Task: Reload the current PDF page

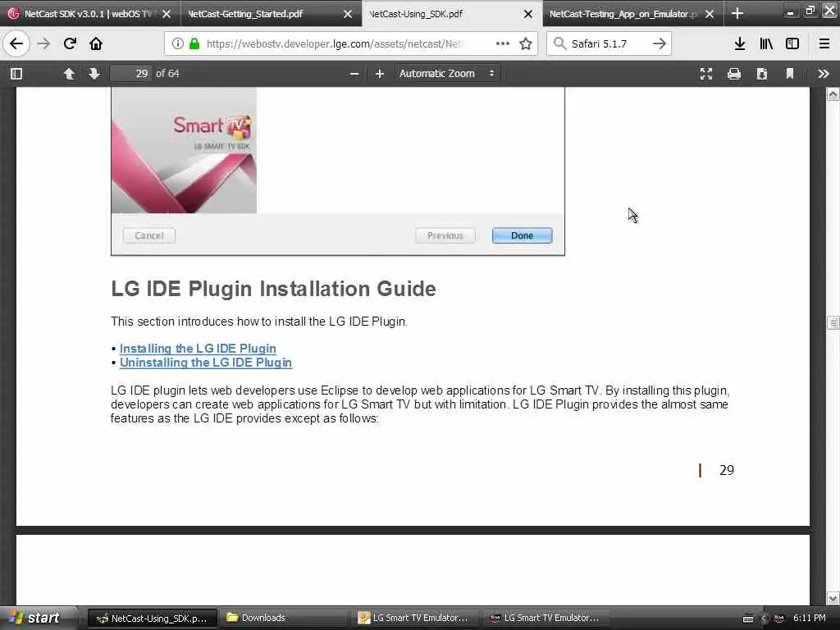Action: (x=70, y=43)
